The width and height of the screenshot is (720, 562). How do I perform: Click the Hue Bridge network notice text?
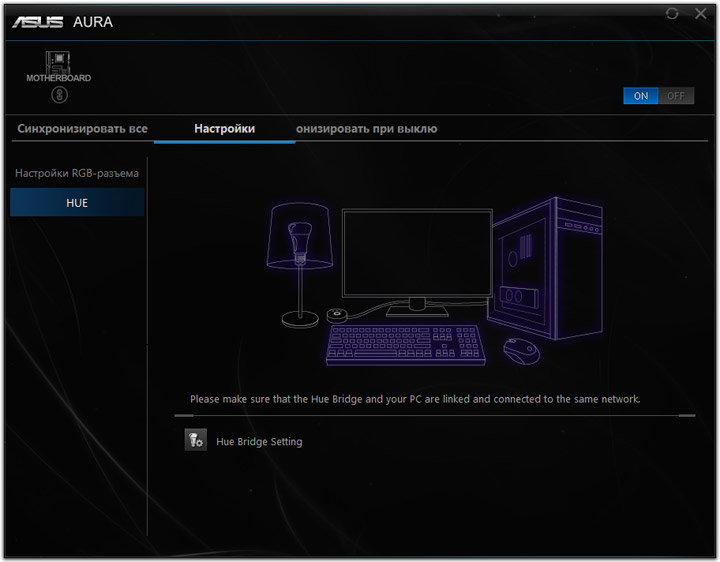415,399
